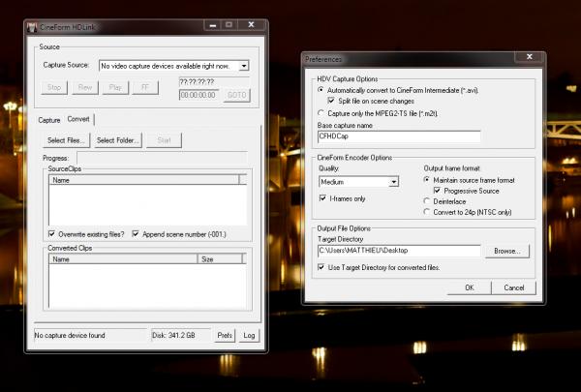The image size is (581, 392).
Task: Click the Stop transport button
Action: click(x=54, y=87)
